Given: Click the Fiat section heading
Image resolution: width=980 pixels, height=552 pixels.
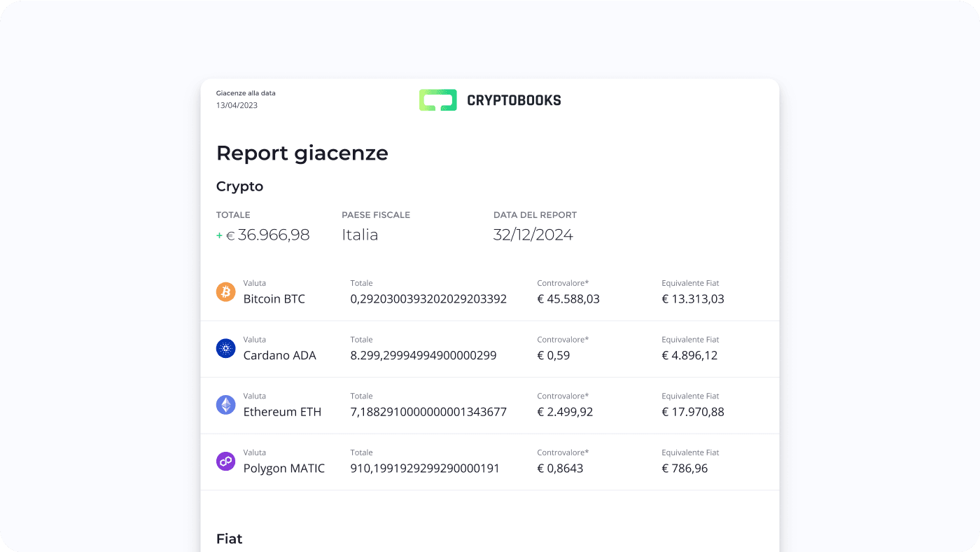Looking at the screenshot, I should (x=229, y=539).
